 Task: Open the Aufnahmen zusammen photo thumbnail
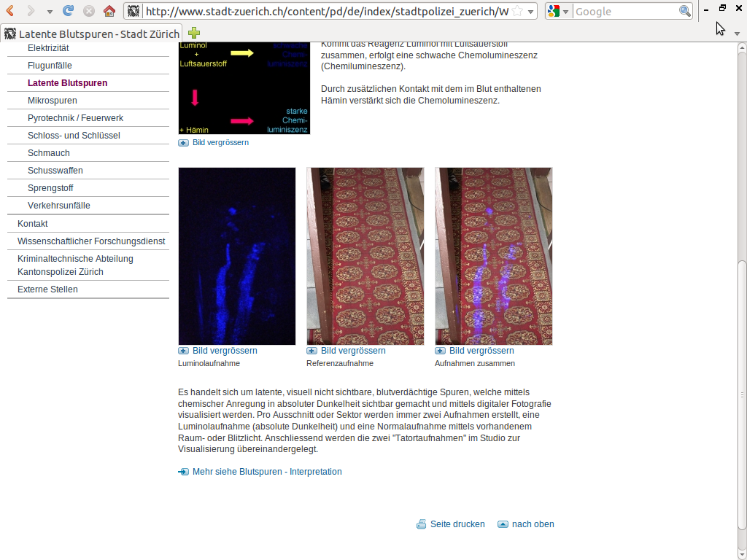coord(494,256)
